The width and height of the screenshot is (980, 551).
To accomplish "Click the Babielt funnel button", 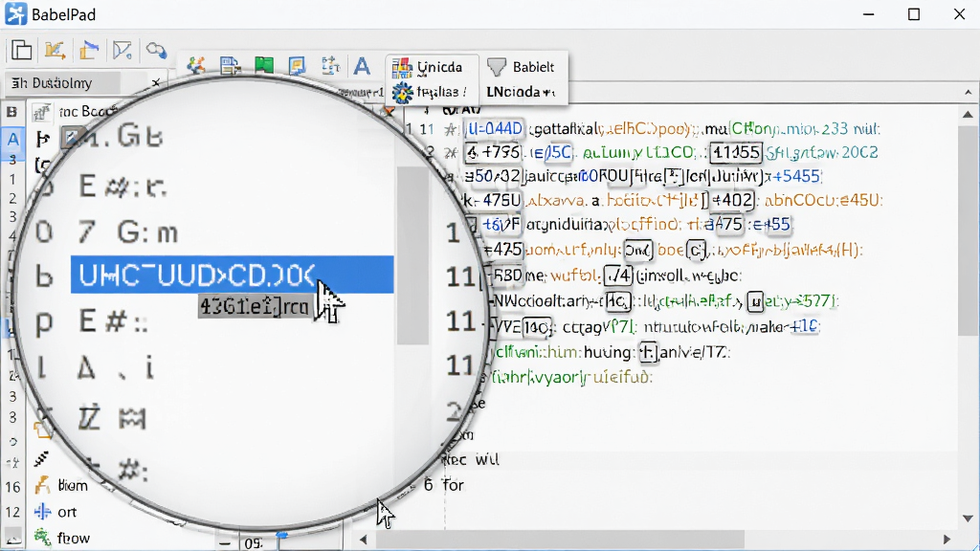I will (x=522, y=67).
